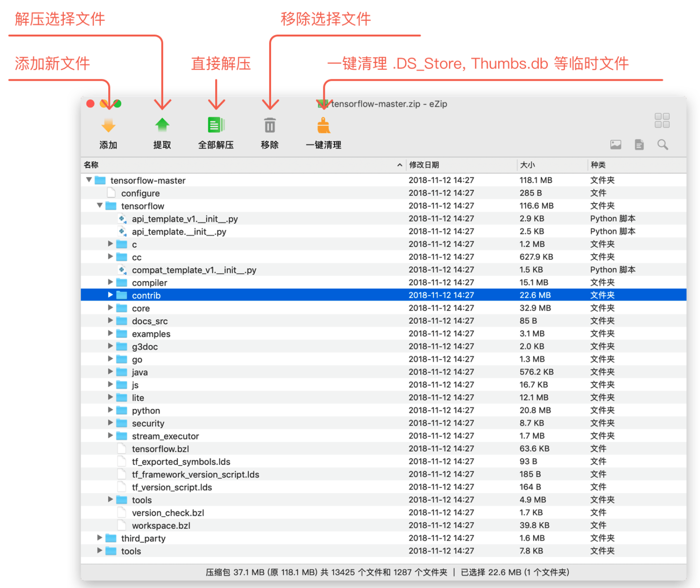Click the 一键清理 cleanup brush icon
This screenshot has width=700, height=588.
coord(324,125)
